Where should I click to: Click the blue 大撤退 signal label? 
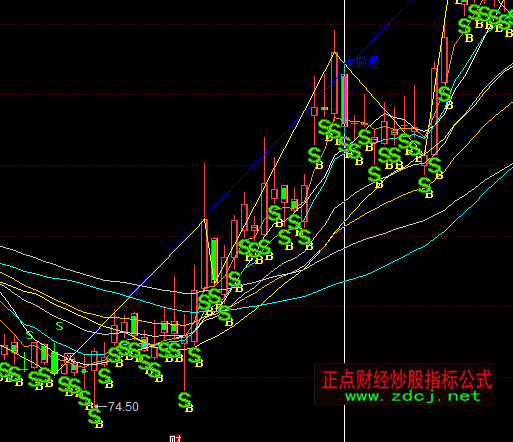click(362, 62)
